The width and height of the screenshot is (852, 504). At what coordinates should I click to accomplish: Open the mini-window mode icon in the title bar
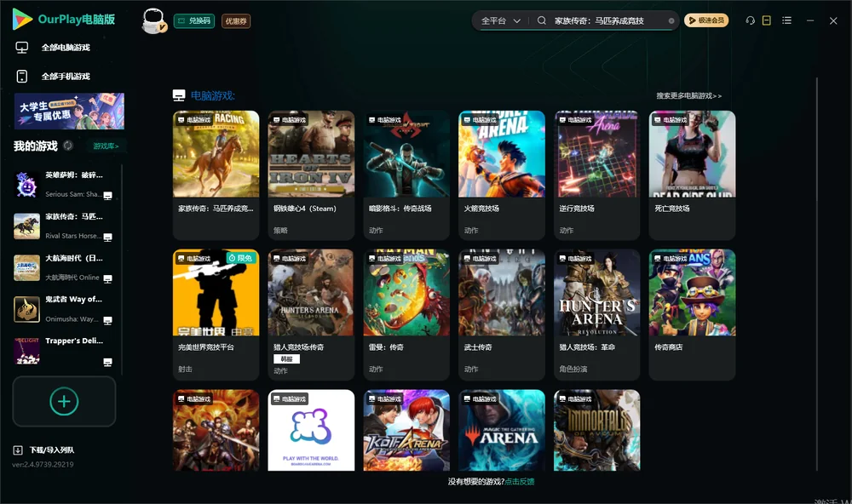coord(767,20)
